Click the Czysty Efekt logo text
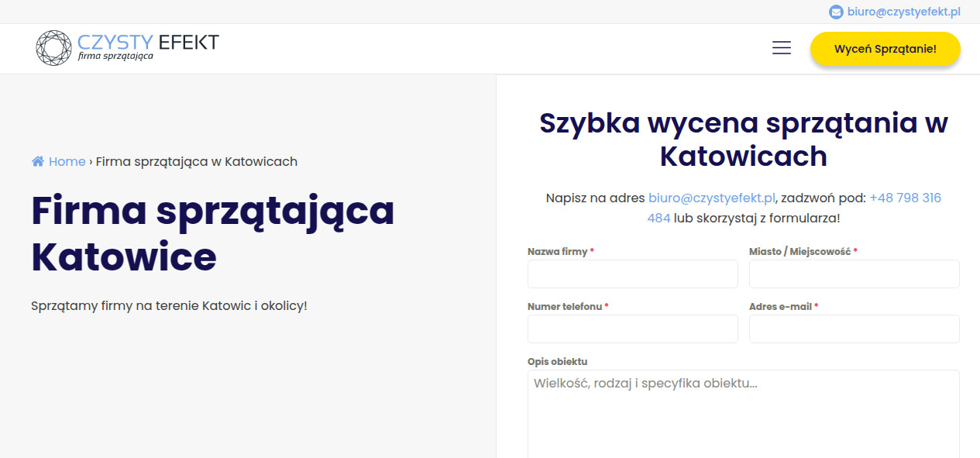The width and height of the screenshot is (980, 458). point(148,42)
